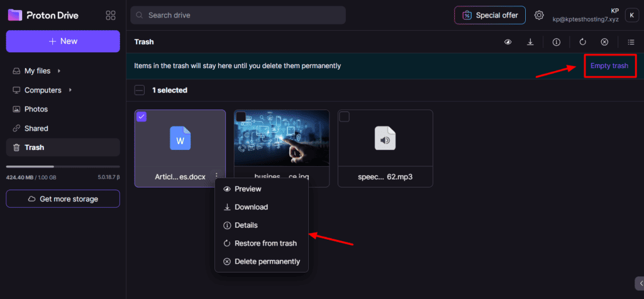Tick the speech mp3 file checkbox
This screenshot has height=299, width=644.
click(344, 116)
